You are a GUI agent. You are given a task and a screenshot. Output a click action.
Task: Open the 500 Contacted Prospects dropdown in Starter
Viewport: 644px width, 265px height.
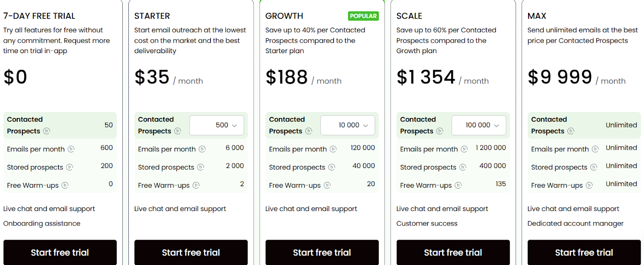tap(217, 125)
